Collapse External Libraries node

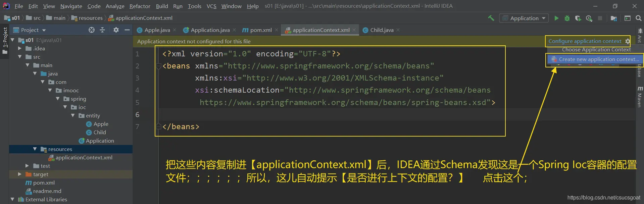(x=13, y=199)
